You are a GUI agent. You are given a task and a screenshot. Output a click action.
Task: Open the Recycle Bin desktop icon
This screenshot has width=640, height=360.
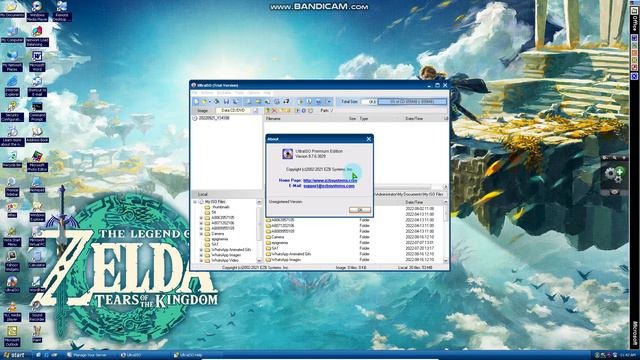pos(12,159)
